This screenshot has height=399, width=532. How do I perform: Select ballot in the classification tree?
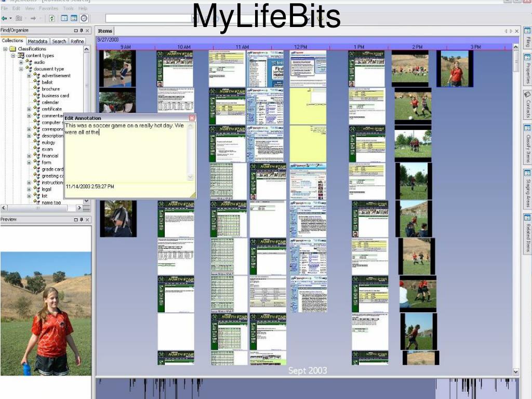coord(47,82)
